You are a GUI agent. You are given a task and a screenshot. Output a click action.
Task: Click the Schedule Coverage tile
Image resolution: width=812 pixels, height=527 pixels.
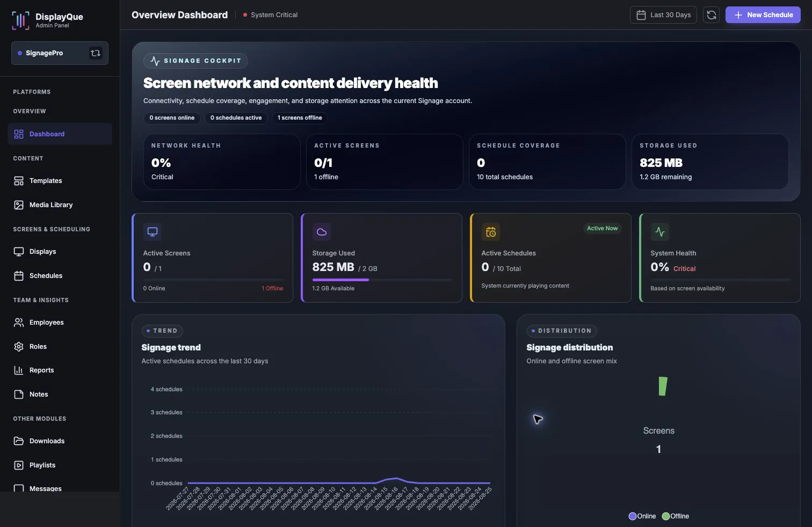tap(547, 162)
